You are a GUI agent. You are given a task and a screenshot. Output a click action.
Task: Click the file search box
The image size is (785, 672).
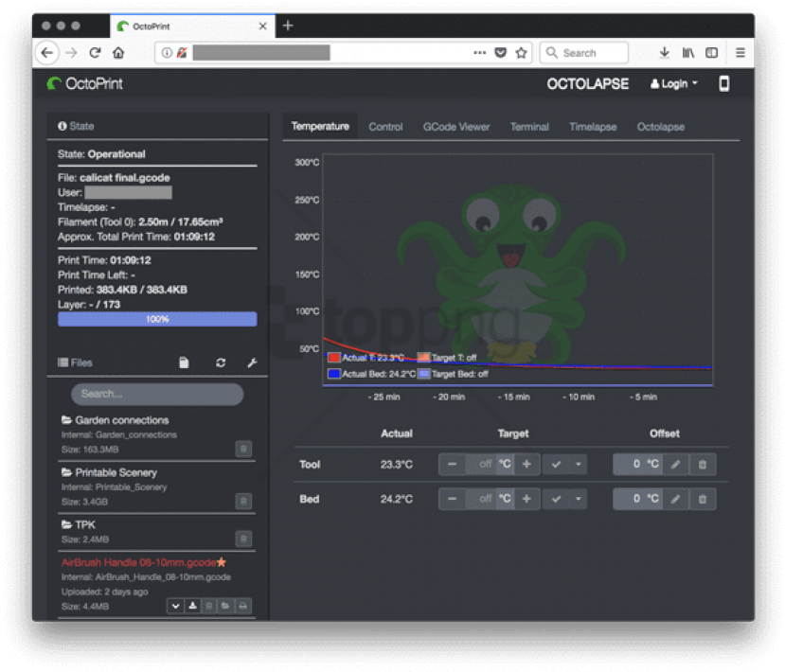[157, 395]
